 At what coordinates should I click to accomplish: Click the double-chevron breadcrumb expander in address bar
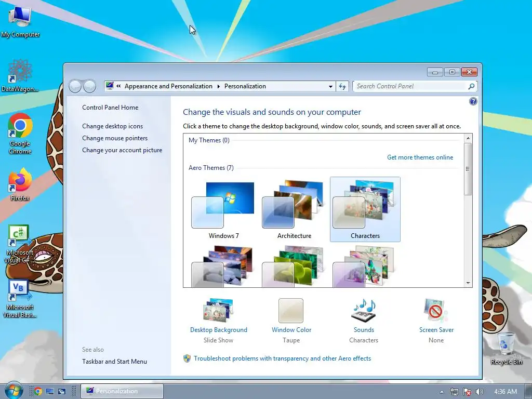tap(118, 86)
